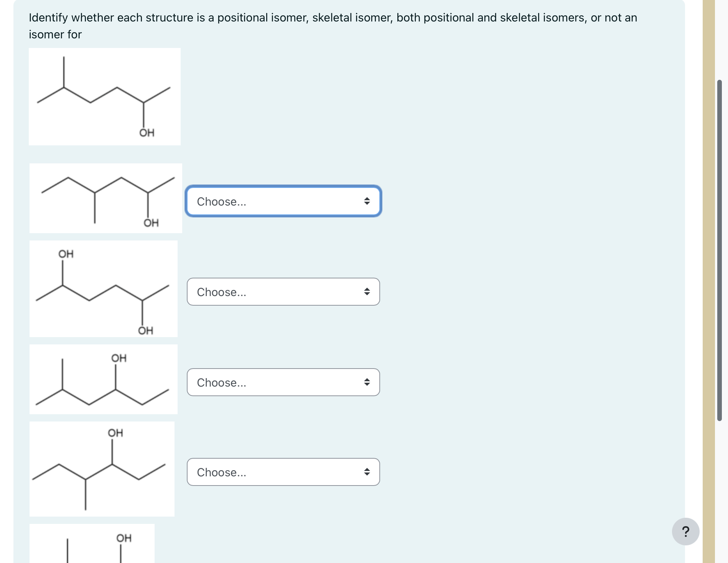728x563 pixels.
Task: Select the second molecular structure image
Action: tap(106, 199)
